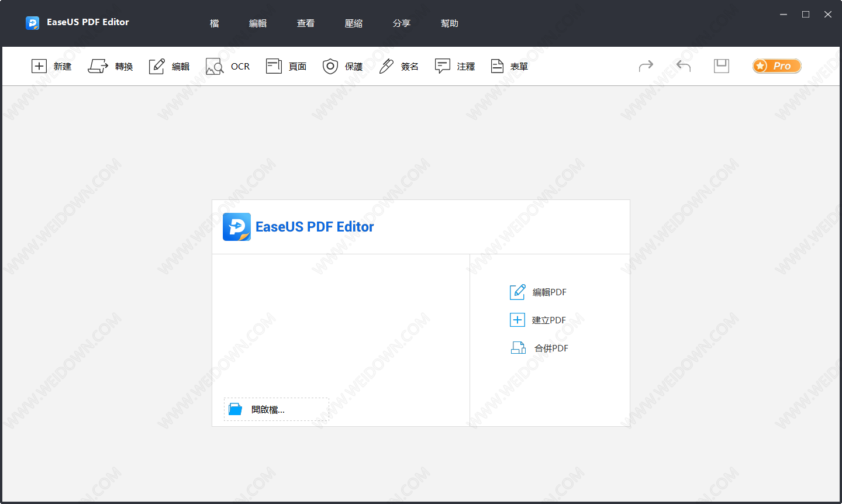Open the 壓縮 (Compress) menu
The height and width of the screenshot is (504, 842).
(354, 23)
